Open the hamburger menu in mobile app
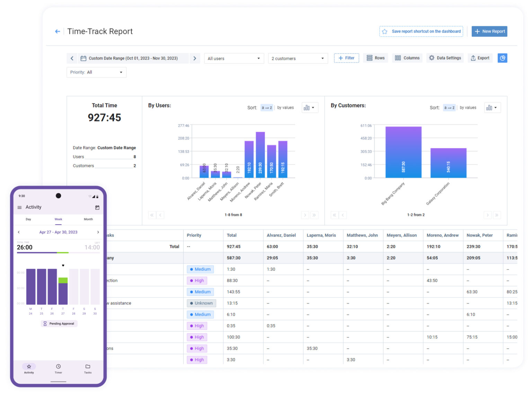Viewport: 532px width, 393px height. [x=19, y=208]
